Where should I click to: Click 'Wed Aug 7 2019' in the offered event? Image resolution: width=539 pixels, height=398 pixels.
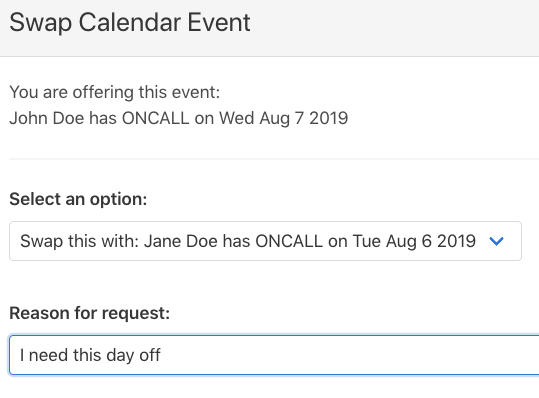click(x=284, y=118)
